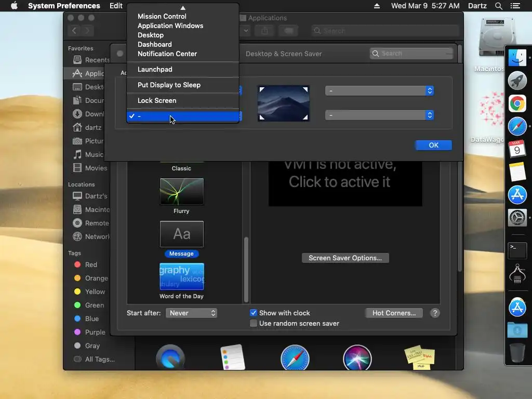Click the Hot Corners button
Image resolution: width=532 pixels, height=399 pixels.
(x=394, y=313)
